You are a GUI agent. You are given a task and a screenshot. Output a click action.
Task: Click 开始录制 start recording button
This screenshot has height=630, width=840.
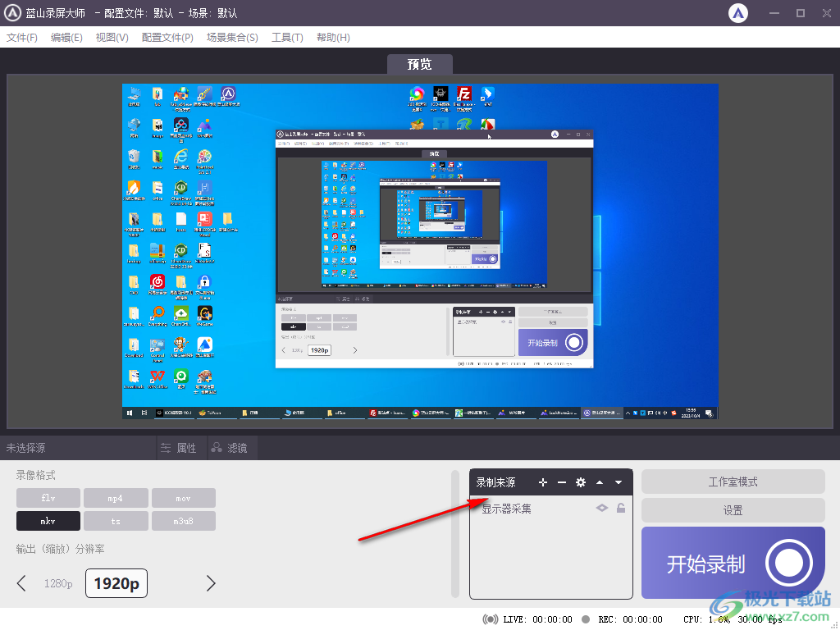(x=733, y=563)
